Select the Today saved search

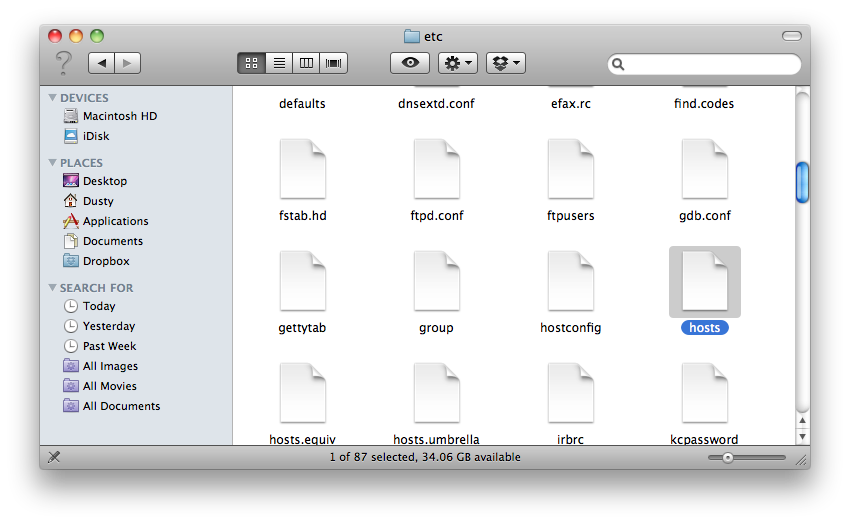[x=90, y=306]
